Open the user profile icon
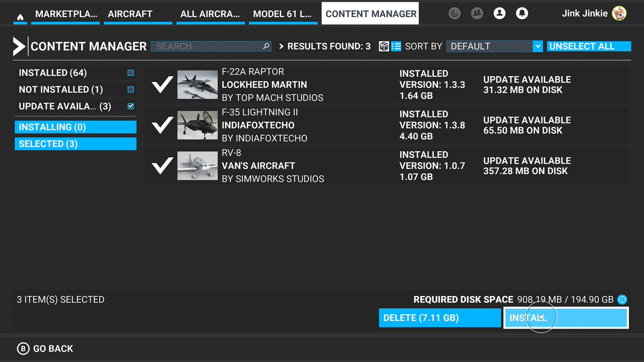This screenshot has height=362, width=644. (500, 13)
